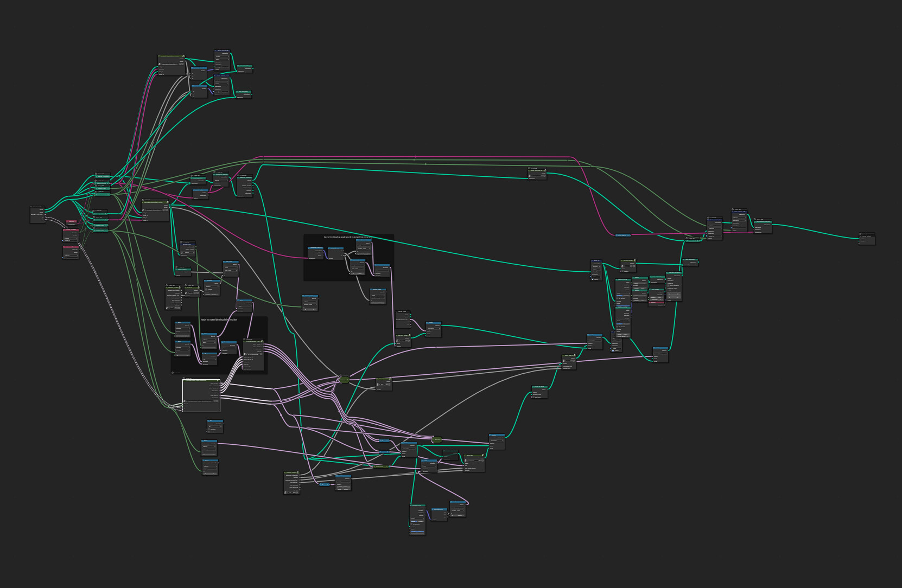This screenshot has width=902, height=588.
Task: Click the collapsed green oval node near the bottom center
Action: pos(437,439)
